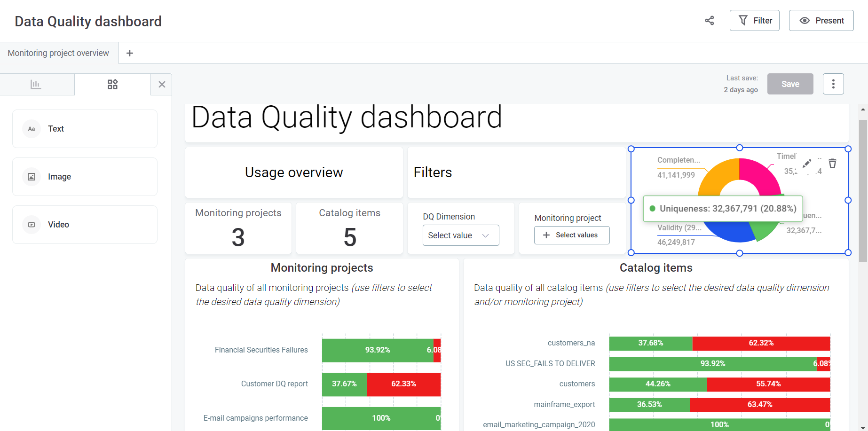Add a Video element from the sidebar

click(85, 224)
